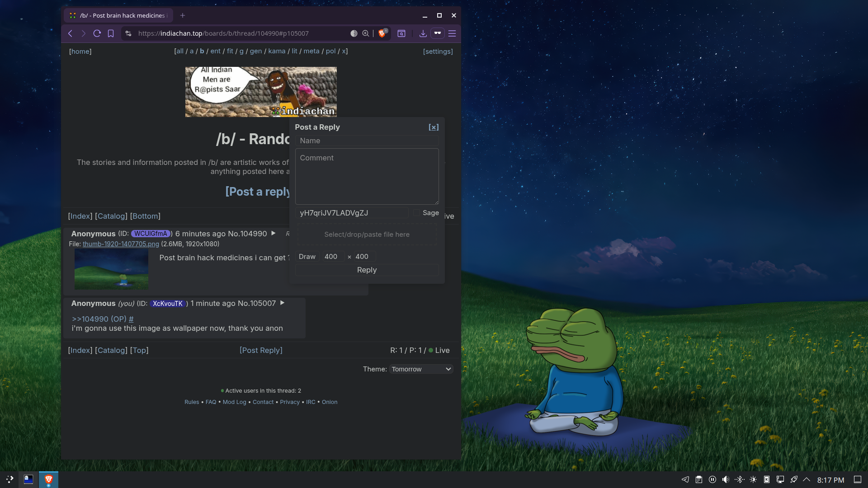868x488 pixels.
Task: Switch to the /b/ Post brain hack tab
Action: pos(118,15)
